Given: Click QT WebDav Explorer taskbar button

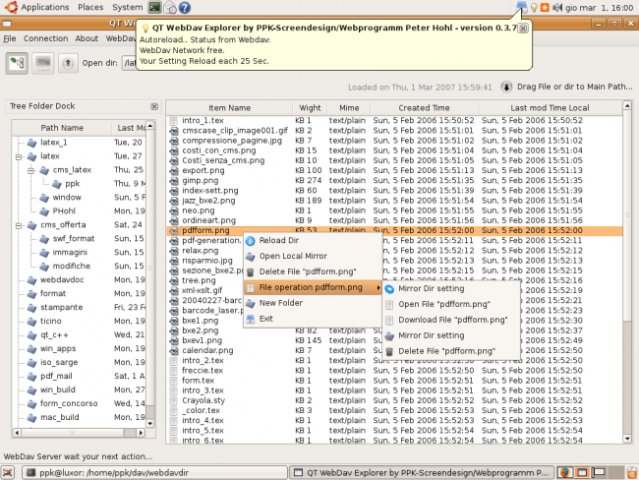Looking at the screenshot, I should 422,473.
